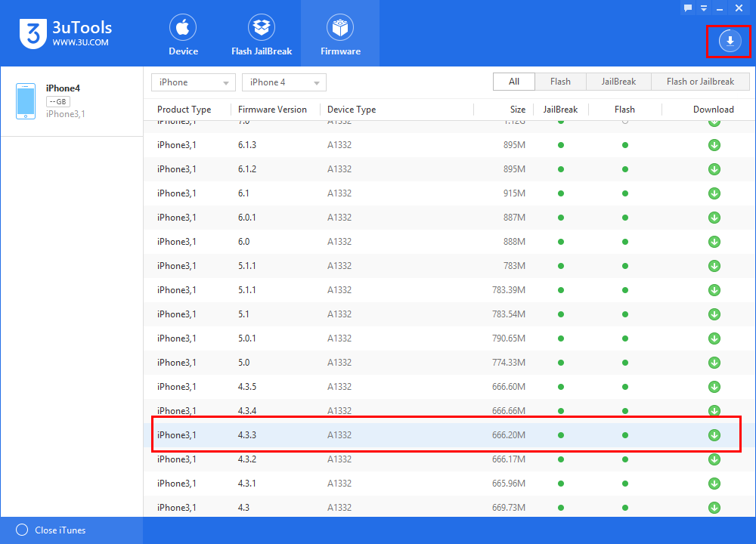
Task: Click JailBreak dot for firmware 6.0
Action: (x=561, y=242)
